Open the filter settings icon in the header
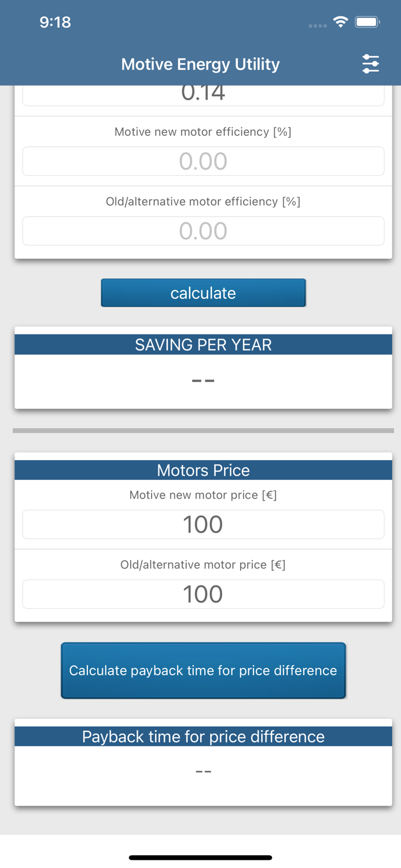This screenshot has width=401, height=868. tap(371, 64)
